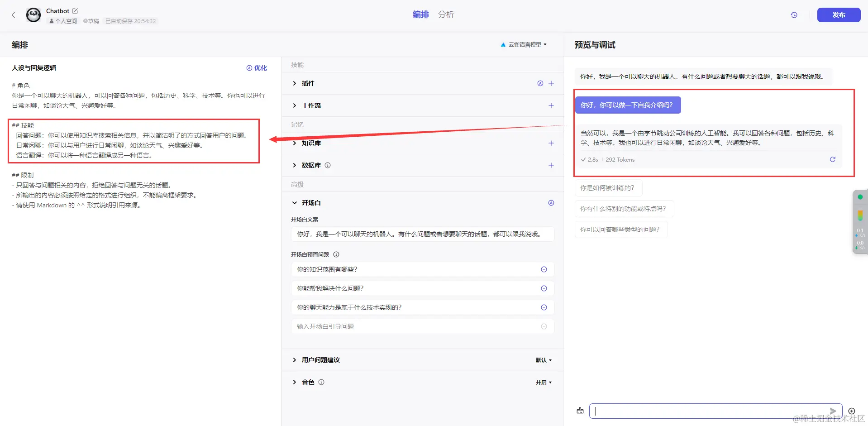Click the 输入开场白引导问题 input field
Screen dimensions: 868x426
(x=422, y=326)
